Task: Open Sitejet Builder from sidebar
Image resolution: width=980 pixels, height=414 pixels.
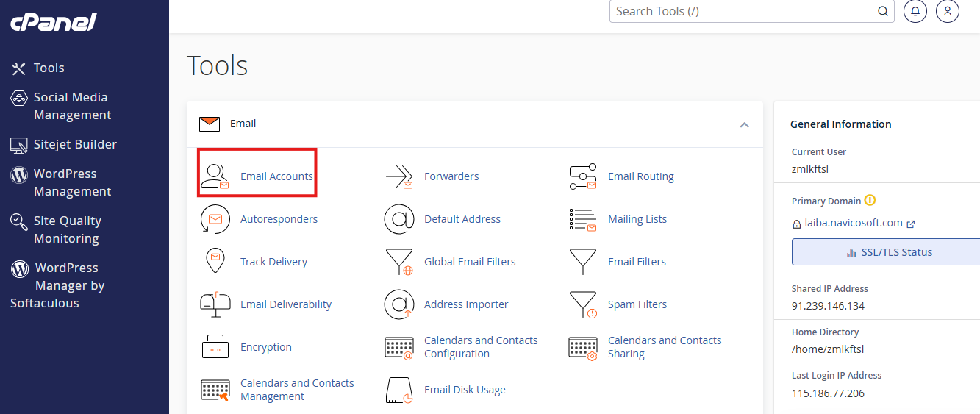Action: (74, 144)
